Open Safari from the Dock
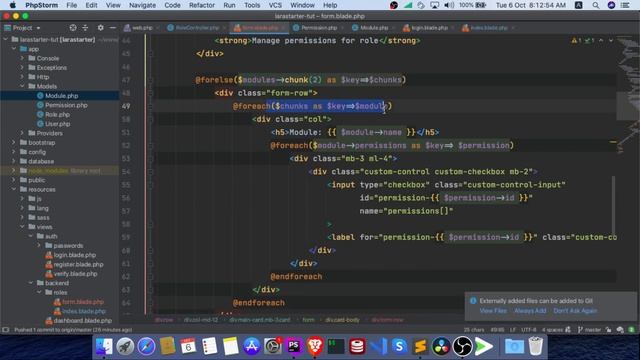This screenshot has height=360, width=640. point(146,347)
